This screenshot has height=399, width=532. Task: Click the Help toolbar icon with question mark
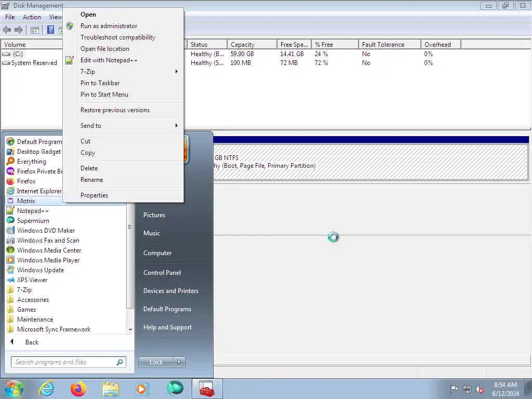click(x=50, y=30)
